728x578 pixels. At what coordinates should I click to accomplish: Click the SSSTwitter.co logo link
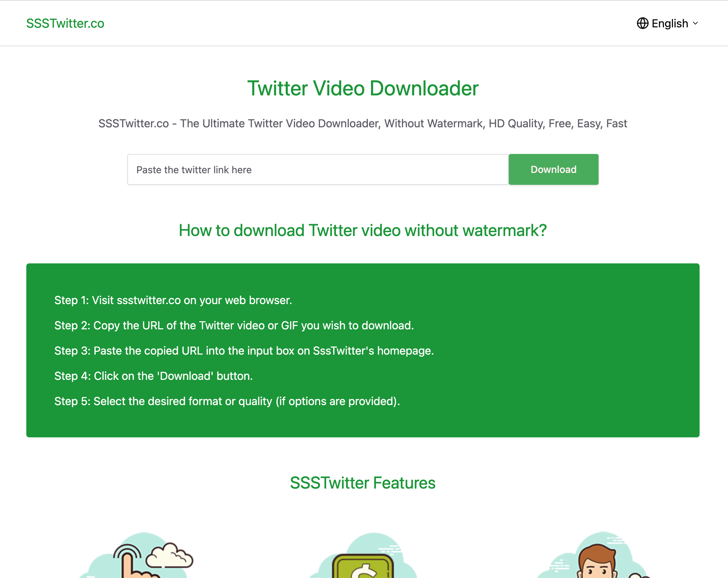click(x=65, y=23)
